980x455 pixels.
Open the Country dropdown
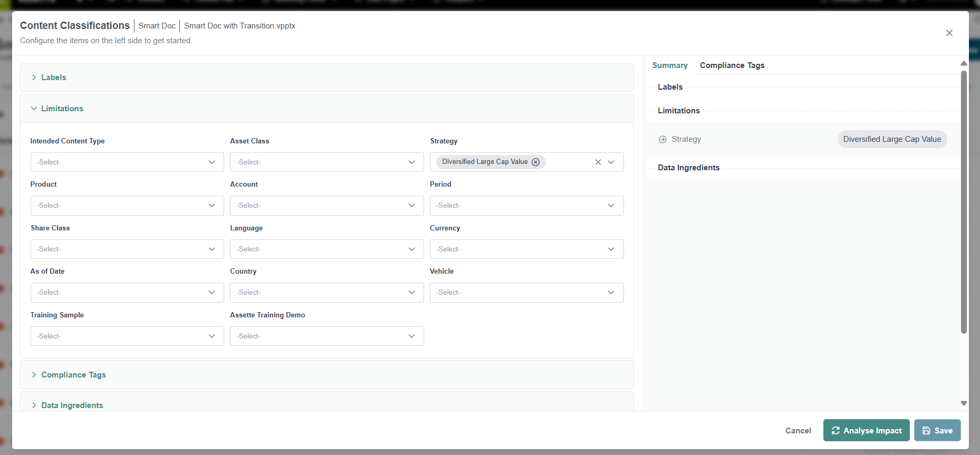click(327, 293)
